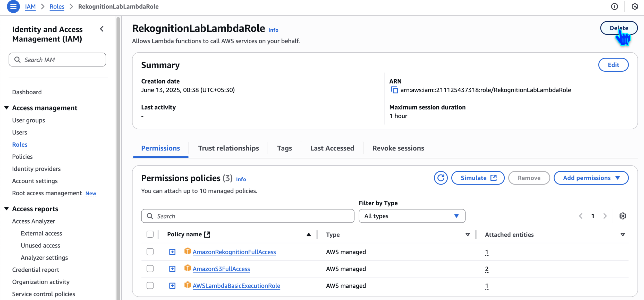Viewport: 644px width, 300px height.
Task: Open table preferences gear icon
Action: 623,216
